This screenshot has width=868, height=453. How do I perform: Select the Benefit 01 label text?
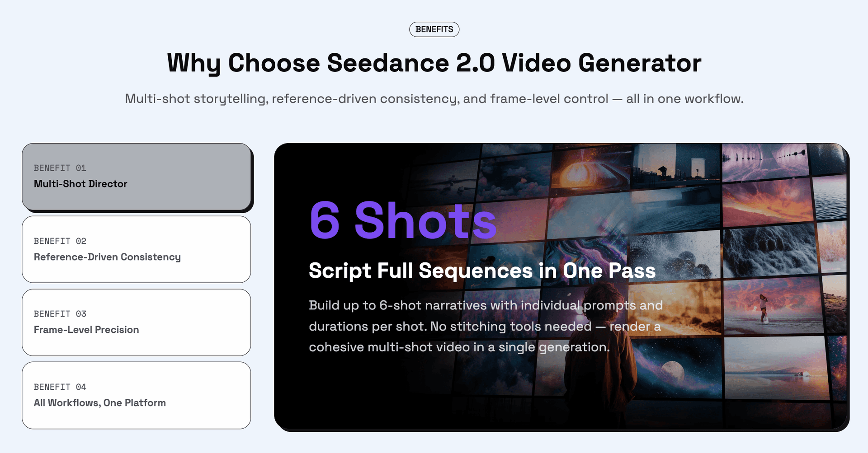point(59,168)
